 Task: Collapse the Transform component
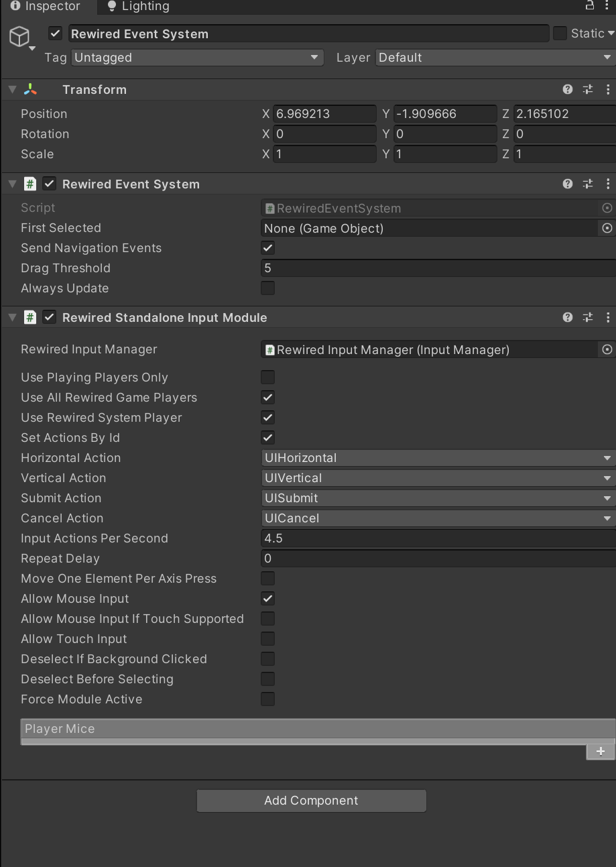tap(12, 89)
